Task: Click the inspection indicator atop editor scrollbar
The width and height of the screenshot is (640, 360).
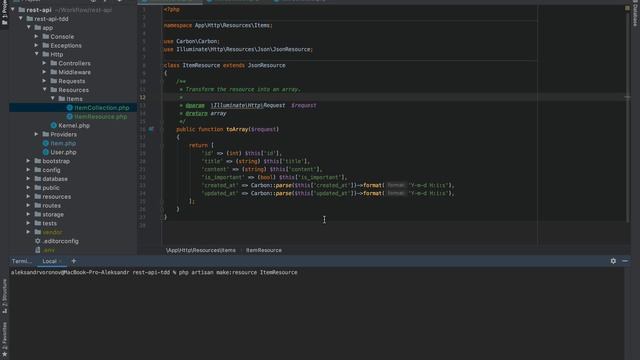Action: 627,8
